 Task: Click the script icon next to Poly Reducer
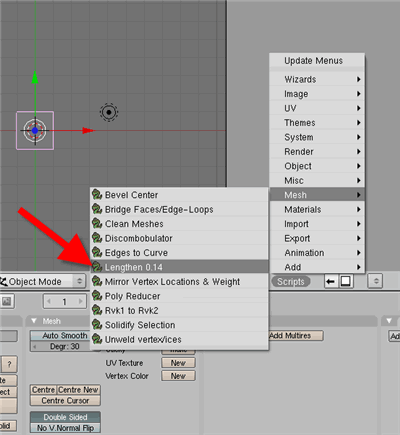point(97,296)
